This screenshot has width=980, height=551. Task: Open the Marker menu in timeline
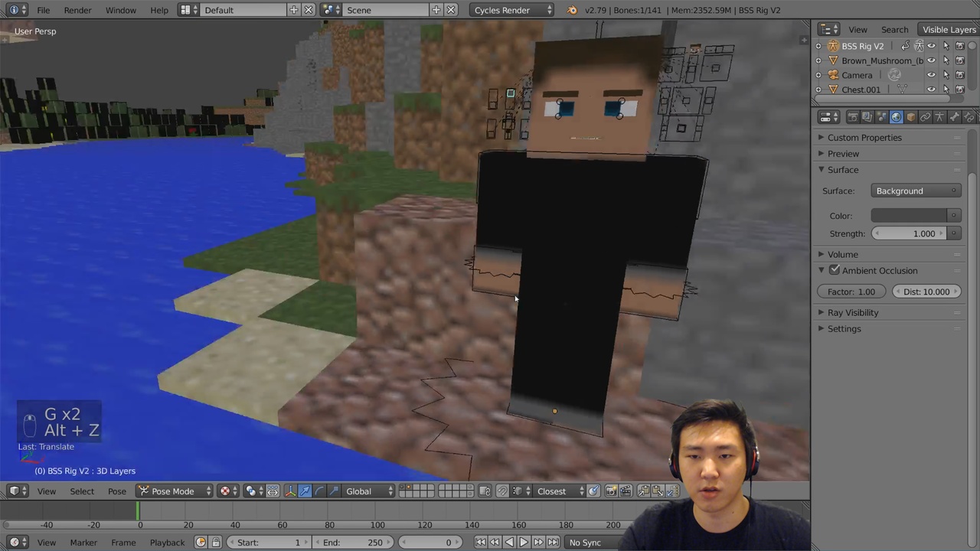coord(83,543)
